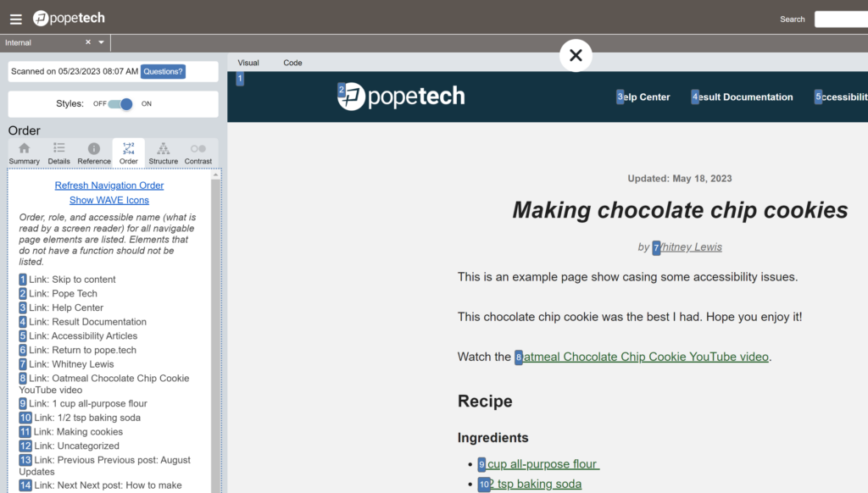Click the popetech logo in page preview
Viewport: 868px width, 493px height.
point(402,97)
